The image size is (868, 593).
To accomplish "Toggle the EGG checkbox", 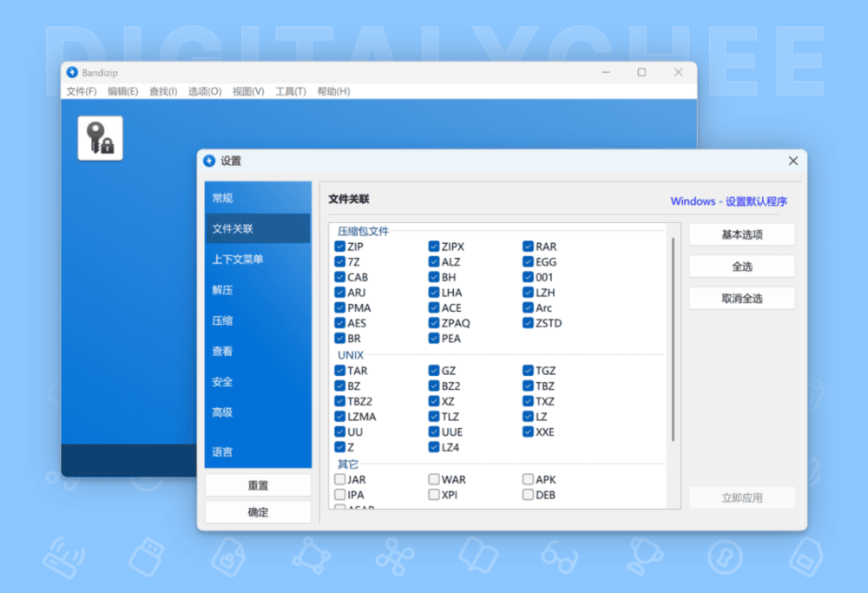I will (x=528, y=262).
